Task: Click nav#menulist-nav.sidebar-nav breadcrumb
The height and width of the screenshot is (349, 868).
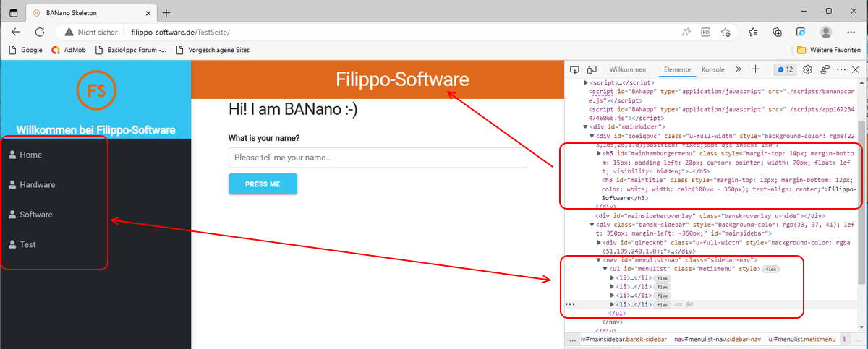Action: click(718, 339)
